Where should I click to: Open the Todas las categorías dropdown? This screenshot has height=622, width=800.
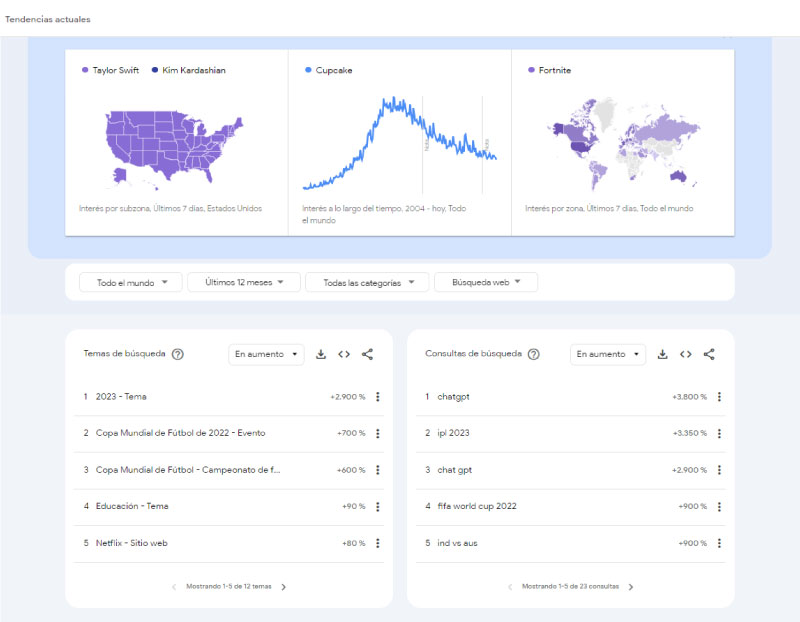[367, 282]
